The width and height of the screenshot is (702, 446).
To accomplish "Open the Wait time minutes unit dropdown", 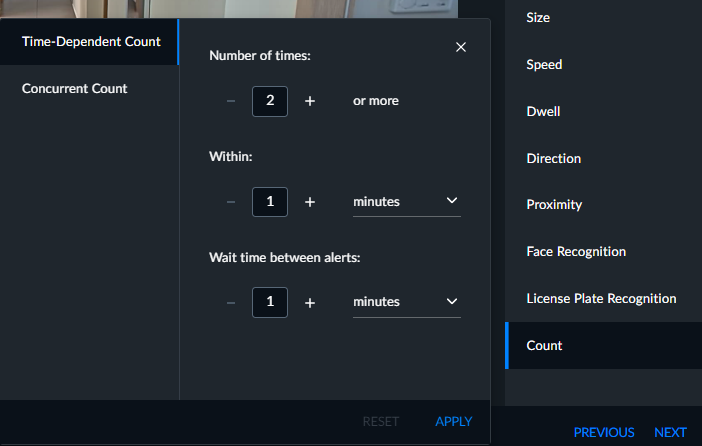I will tap(407, 302).
